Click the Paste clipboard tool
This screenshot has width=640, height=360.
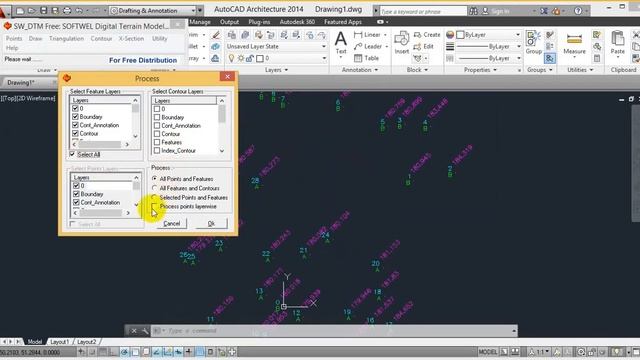click(618, 43)
